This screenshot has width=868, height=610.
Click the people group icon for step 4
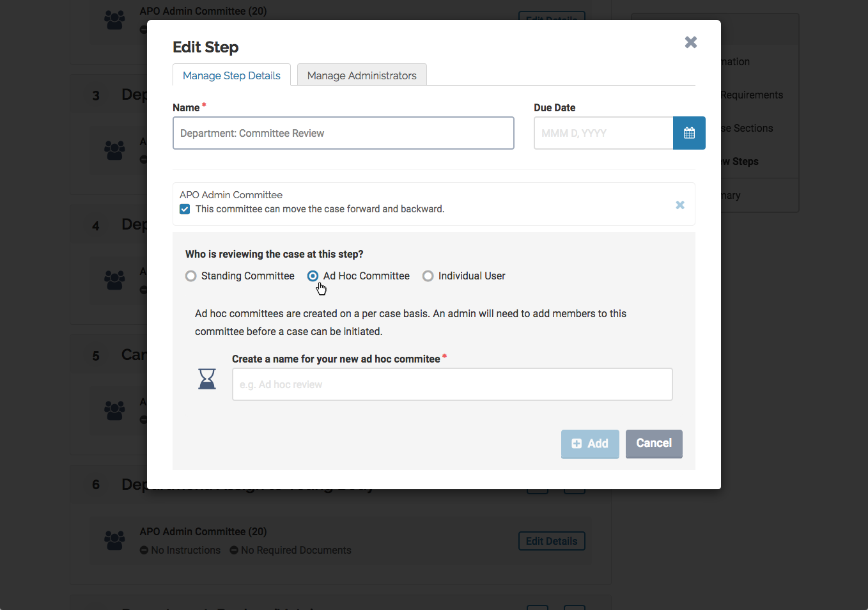point(115,279)
